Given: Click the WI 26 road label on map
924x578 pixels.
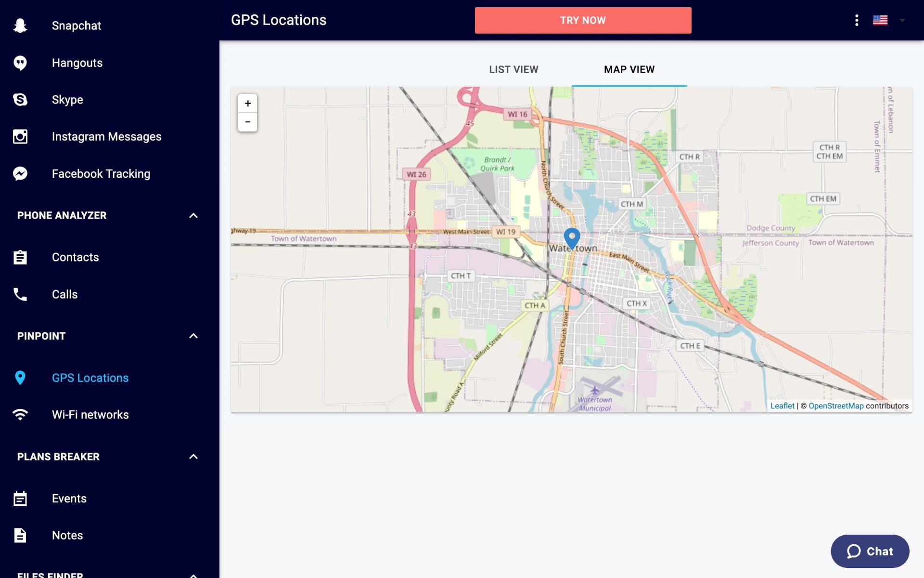Looking at the screenshot, I should click(416, 174).
